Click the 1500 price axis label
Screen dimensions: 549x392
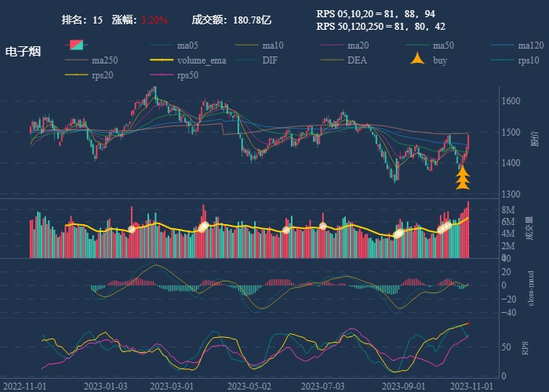(511, 132)
